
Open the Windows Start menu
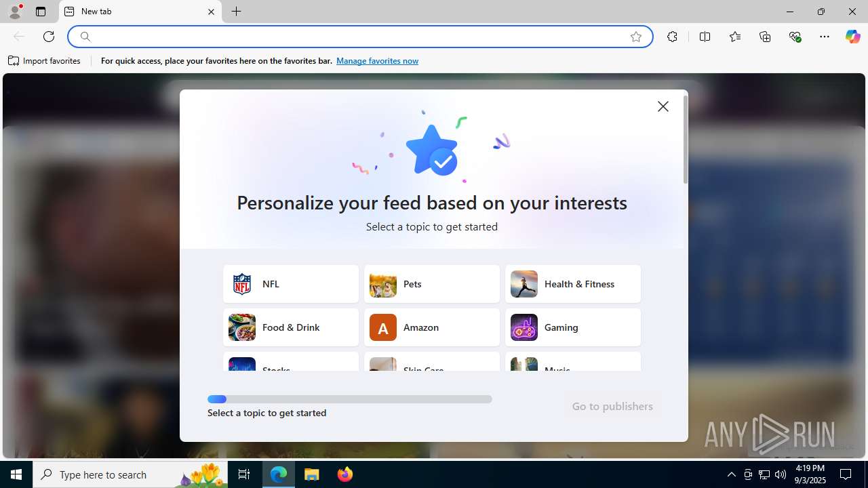(16, 474)
